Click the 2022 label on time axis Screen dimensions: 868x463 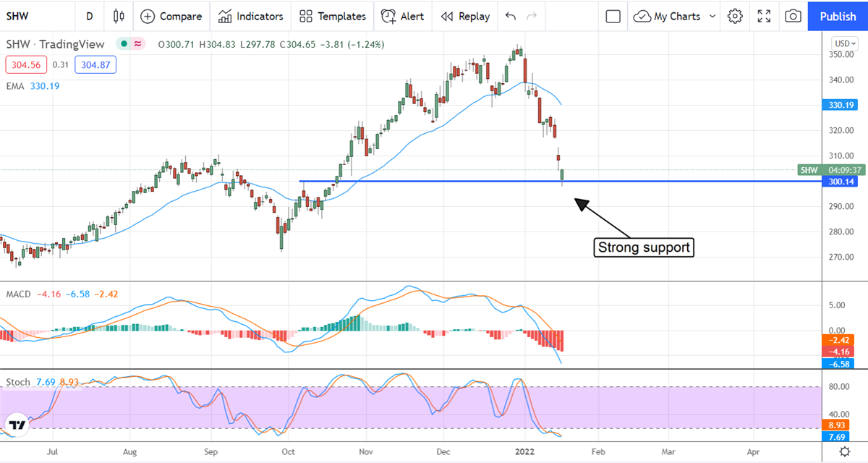(526, 451)
